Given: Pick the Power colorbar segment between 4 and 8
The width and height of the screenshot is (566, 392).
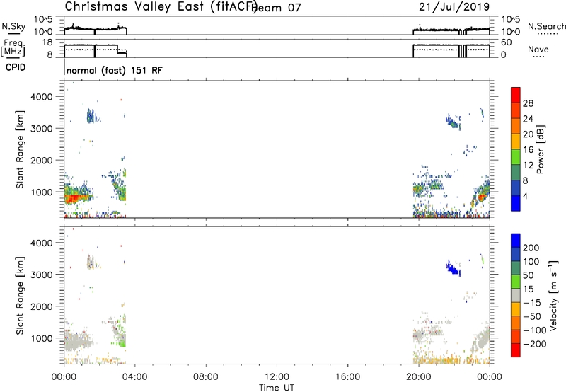Looking at the screenshot, I should pos(516,188).
